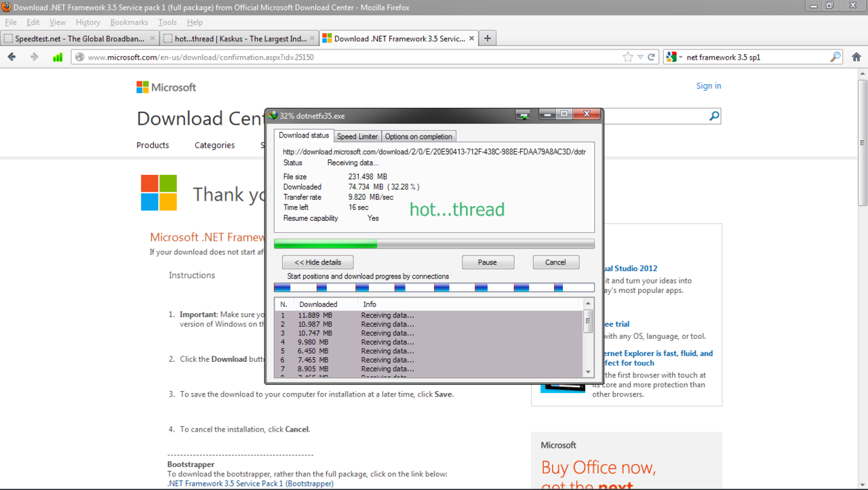Viewport: 868px width, 490px height.
Task: Click the IDM icon in dialog title bar
Action: click(273, 115)
